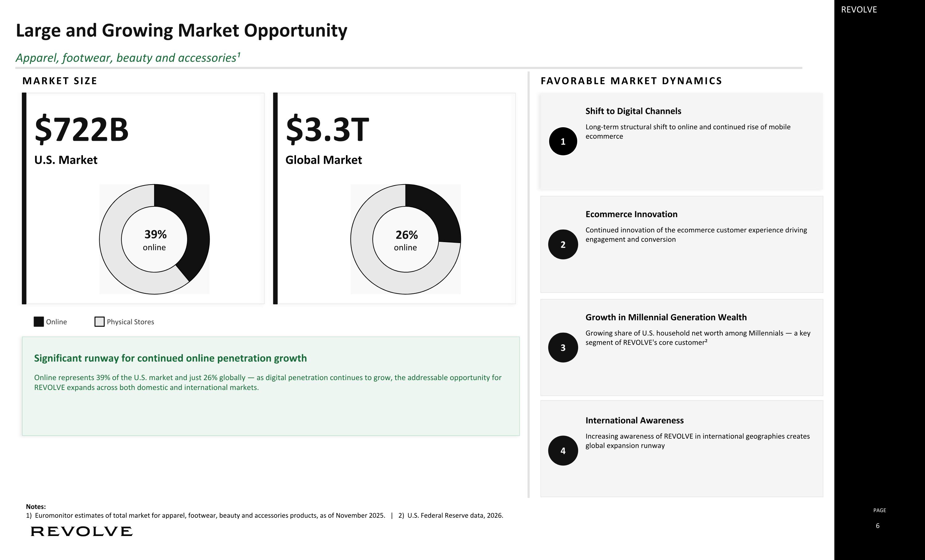Click the REVOLVE logo at bottom left
The image size is (925, 560).
click(81, 531)
